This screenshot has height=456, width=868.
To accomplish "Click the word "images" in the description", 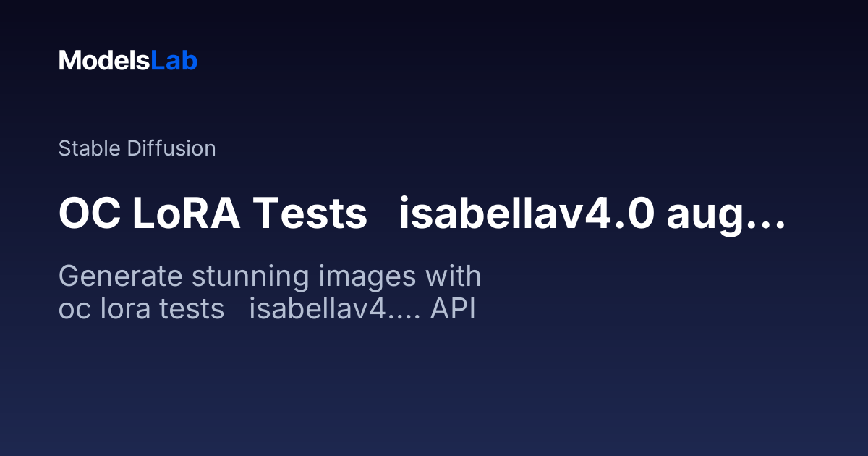I will pyautogui.click(x=365, y=276).
